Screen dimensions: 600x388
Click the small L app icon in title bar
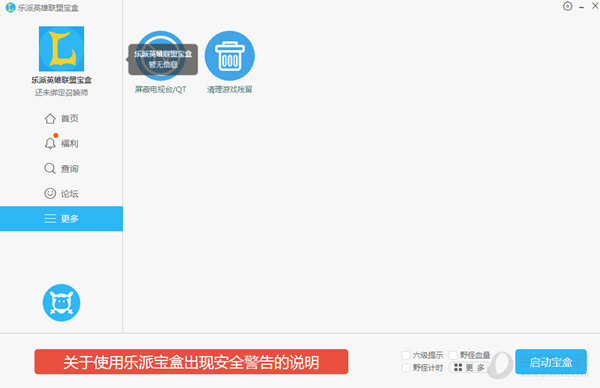click(10, 7)
